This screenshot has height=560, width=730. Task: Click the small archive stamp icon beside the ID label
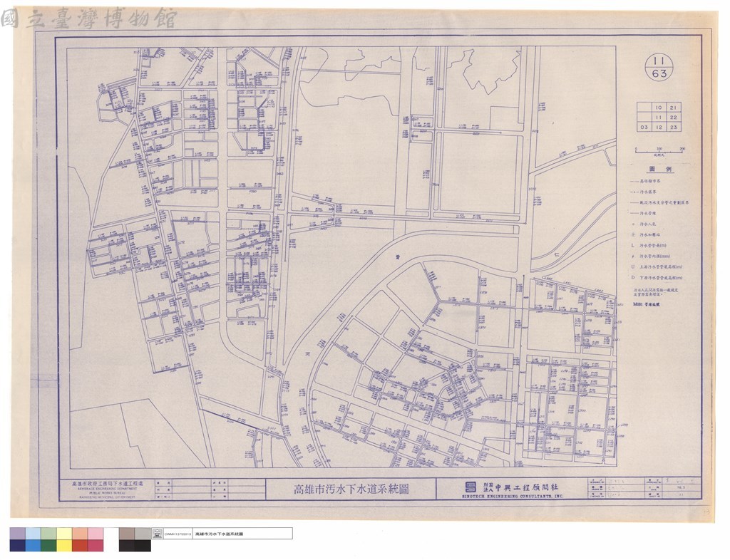[158, 534]
